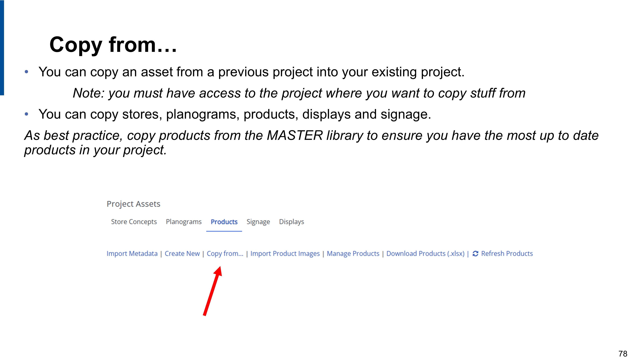Click the circular refresh arrows icon
The height and width of the screenshot is (362, 644).
[x=475, y=254]
